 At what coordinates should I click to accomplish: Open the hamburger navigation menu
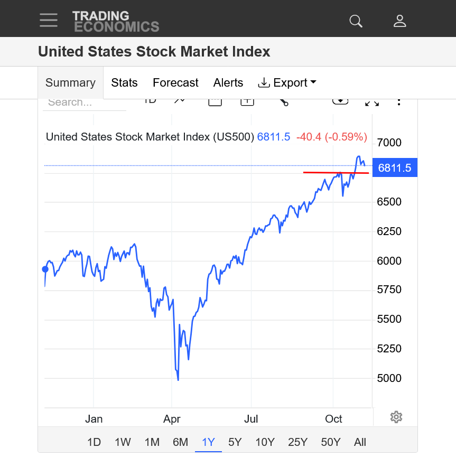[49, 20]
